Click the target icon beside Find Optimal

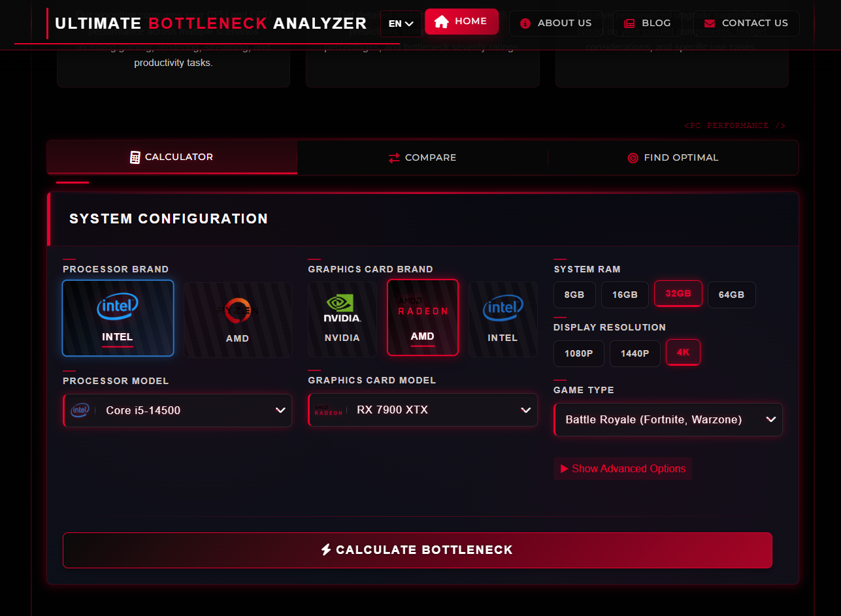tap(633, 158)
